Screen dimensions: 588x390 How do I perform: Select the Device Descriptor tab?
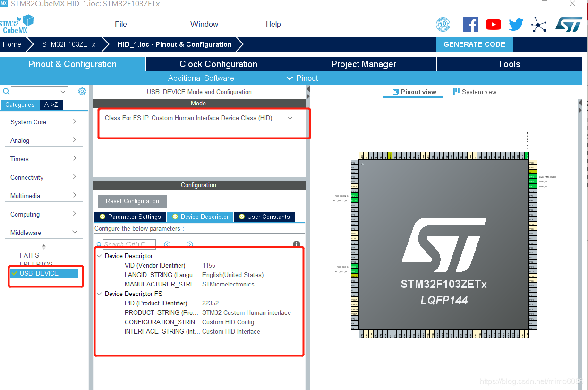click(200, 217)
